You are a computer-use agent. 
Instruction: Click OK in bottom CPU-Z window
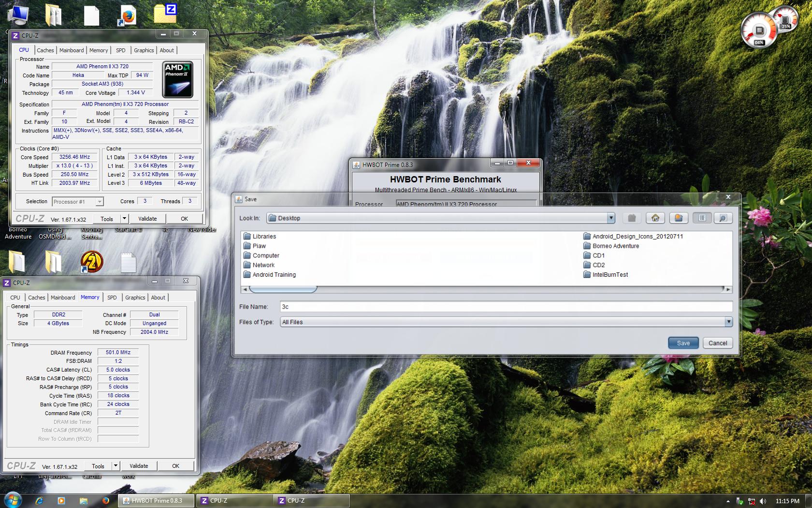[x=175, y=466]
